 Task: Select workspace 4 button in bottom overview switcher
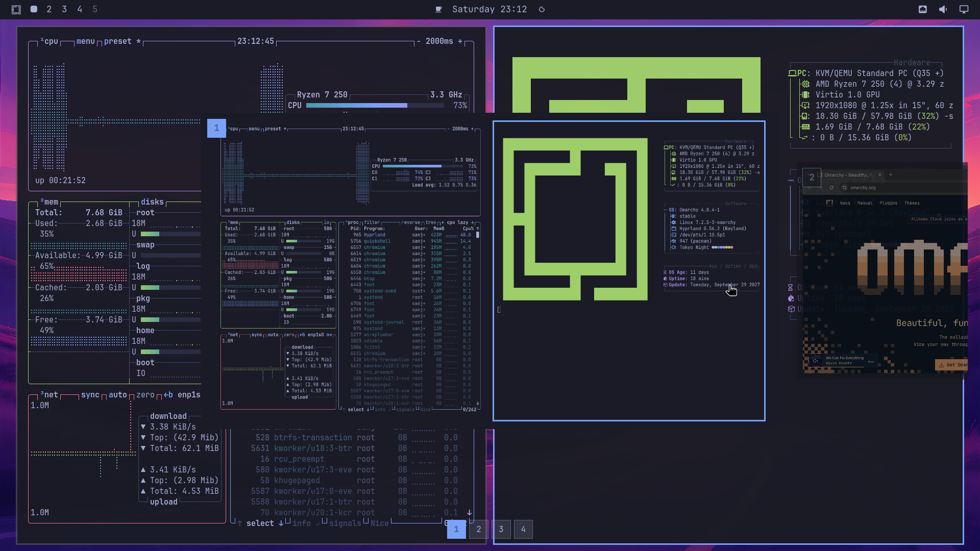(523, 529)
